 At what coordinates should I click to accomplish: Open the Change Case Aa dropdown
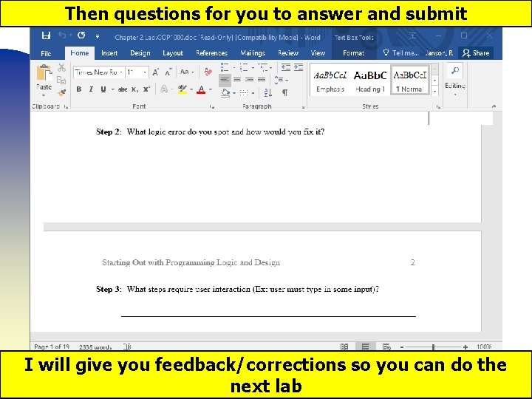[187, 72]
